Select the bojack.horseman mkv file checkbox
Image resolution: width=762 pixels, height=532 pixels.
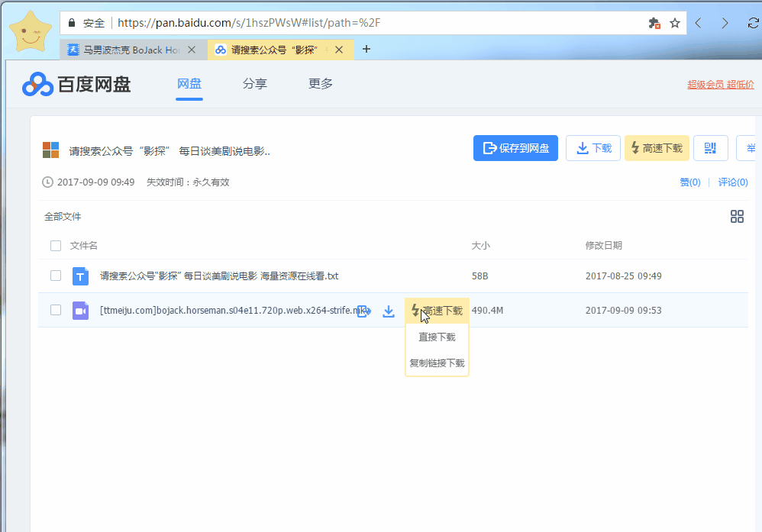pyautogui.click(x=56, y=310)
